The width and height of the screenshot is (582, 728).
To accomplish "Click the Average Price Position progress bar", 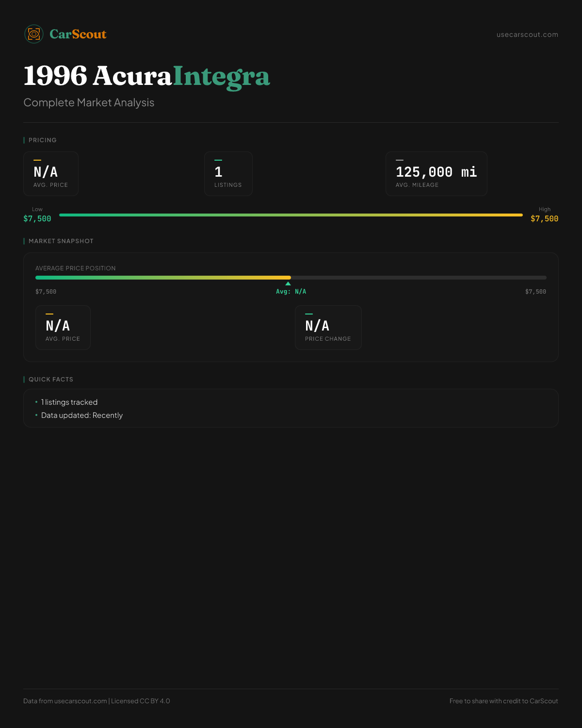I will pos(291,278).
